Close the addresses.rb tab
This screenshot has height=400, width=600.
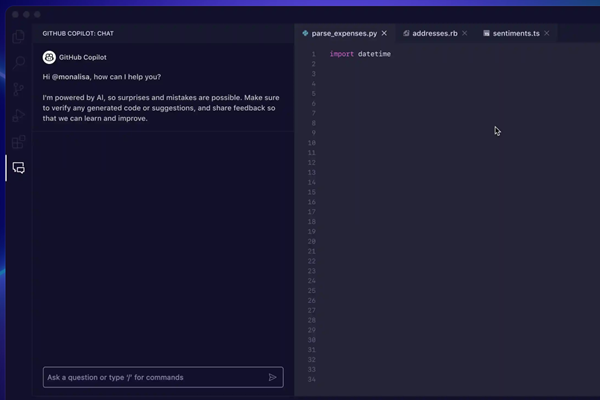[465, 33]
